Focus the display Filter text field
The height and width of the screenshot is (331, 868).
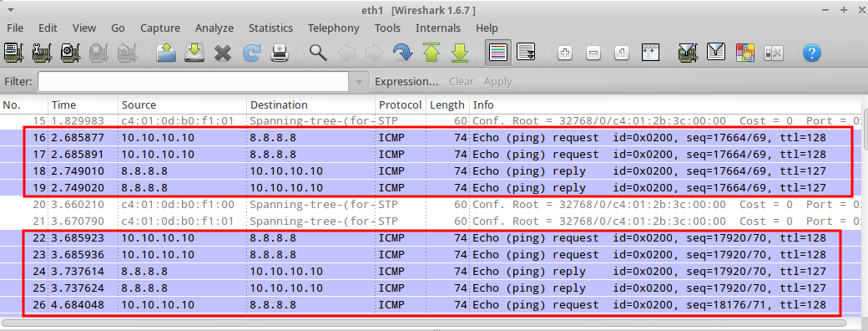193,82
